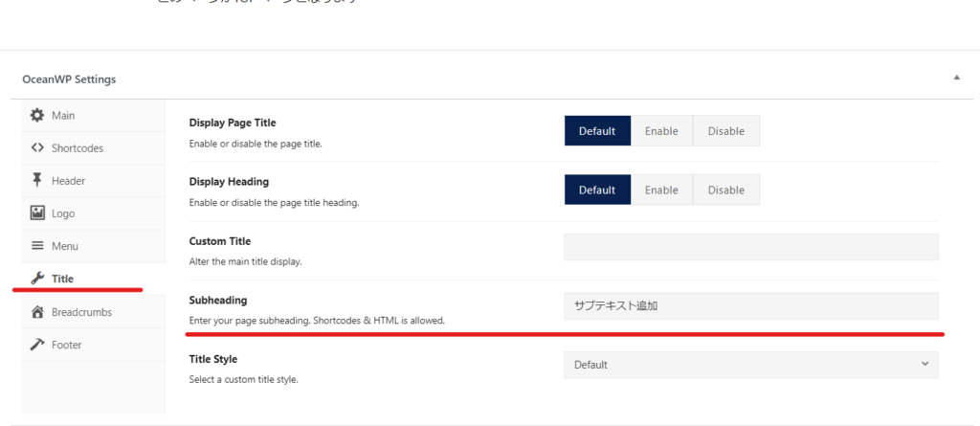
Task: Click the hammer icon beside Footer
Action: coord(37,344)
